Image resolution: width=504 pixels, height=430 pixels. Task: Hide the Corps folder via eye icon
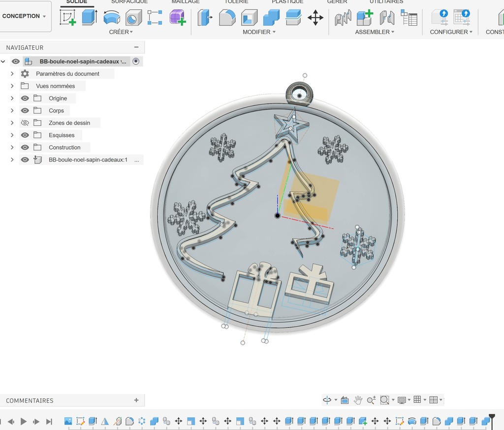coord(25,111)
